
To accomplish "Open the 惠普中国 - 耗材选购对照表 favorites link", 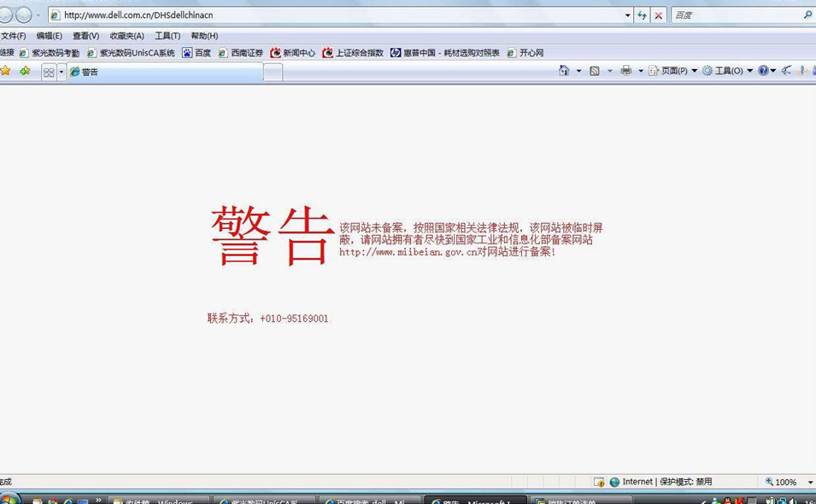I will point(445,53).
